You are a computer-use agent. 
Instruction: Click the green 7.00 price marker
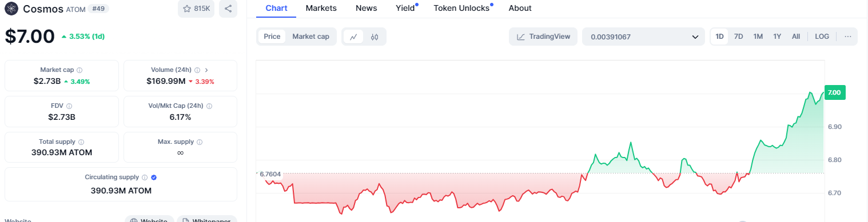pyautogui.click(x=834, y=92)
